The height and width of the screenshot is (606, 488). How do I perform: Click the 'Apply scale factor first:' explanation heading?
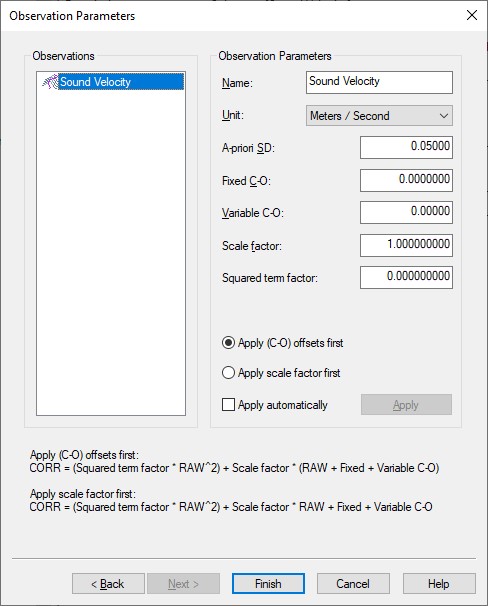pyautogui.click(x=83, y=494)
